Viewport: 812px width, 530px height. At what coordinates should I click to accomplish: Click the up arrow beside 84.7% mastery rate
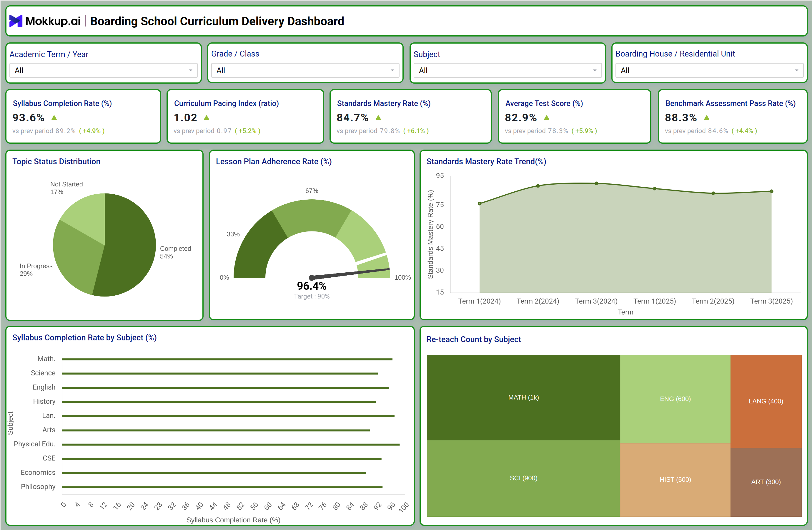(378, 118)
